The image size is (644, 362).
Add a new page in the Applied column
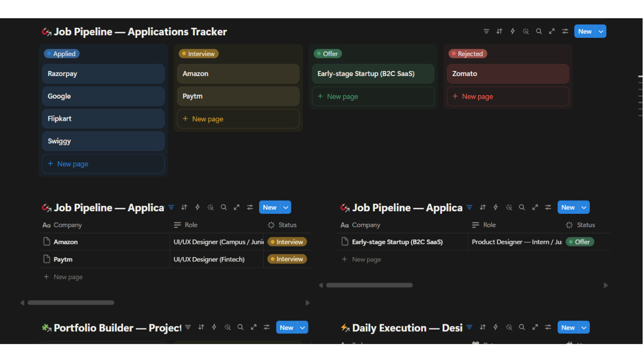coord(103,164)
